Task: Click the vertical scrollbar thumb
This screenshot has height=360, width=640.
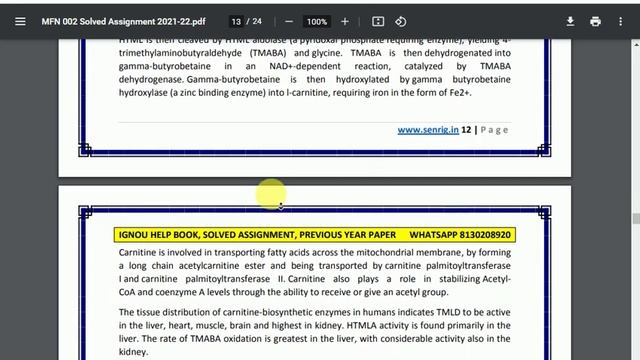Action: [636, 218]
